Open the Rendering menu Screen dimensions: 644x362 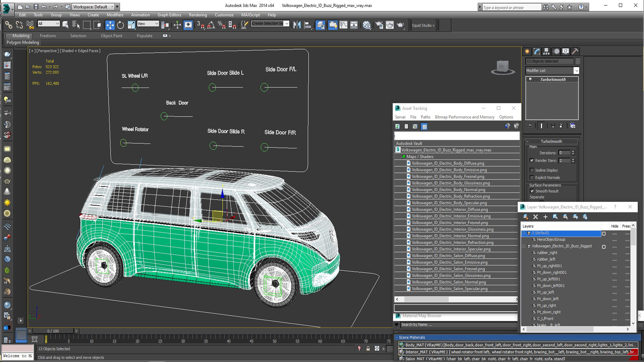pos(198,15)
